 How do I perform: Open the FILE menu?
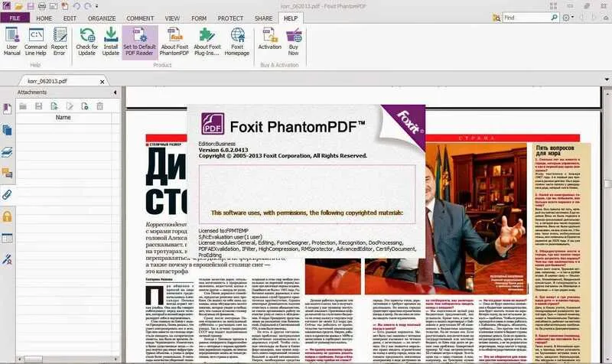pyautogui.click(x=15, y=18)
